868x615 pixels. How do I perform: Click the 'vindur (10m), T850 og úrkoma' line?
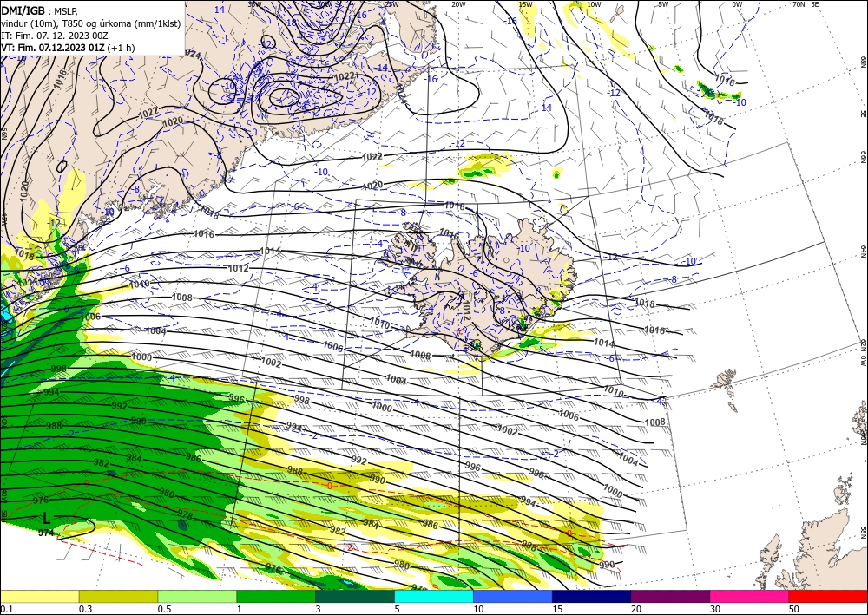click(x=91, y=23)
